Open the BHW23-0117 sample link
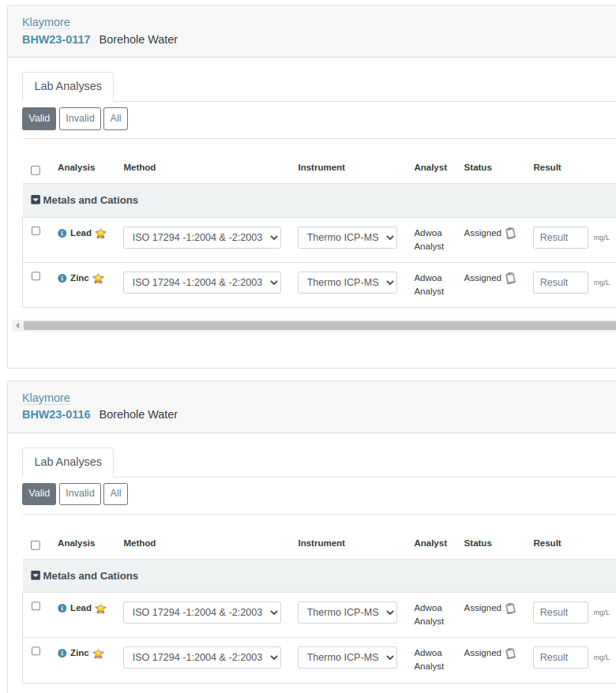Image resolution: width=616 pixels, height=693 pixels. coord(56,39)
